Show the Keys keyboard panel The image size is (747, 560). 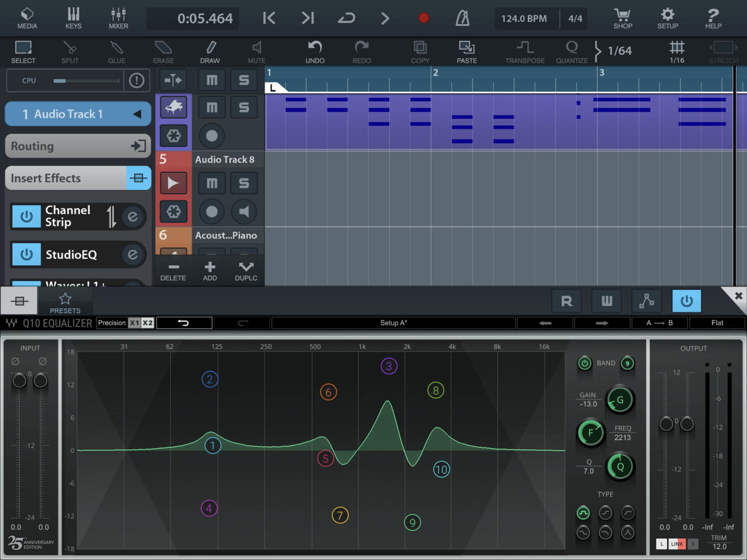(73, 18)
